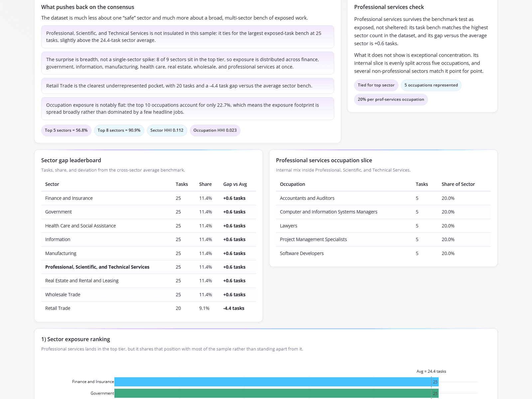
Task: Click the '9.1%' share value
Action: (204, 308)
